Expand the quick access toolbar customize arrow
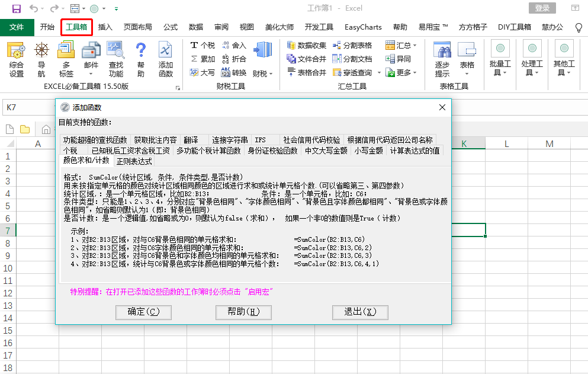Image resolution: width=588 pixels, height=374 pixels. (x=116, y=9)
